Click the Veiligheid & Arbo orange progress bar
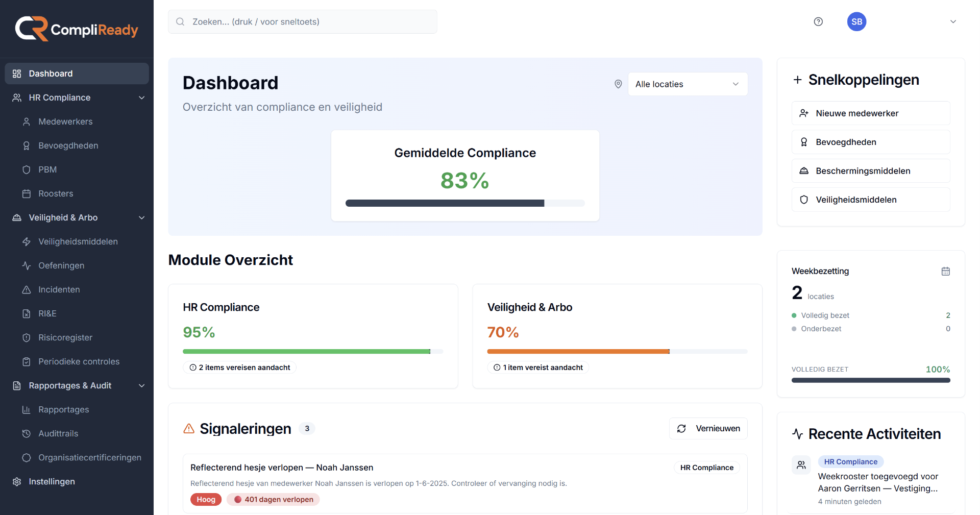This screenshot has height=515, width=980. (x=617, y=351)
